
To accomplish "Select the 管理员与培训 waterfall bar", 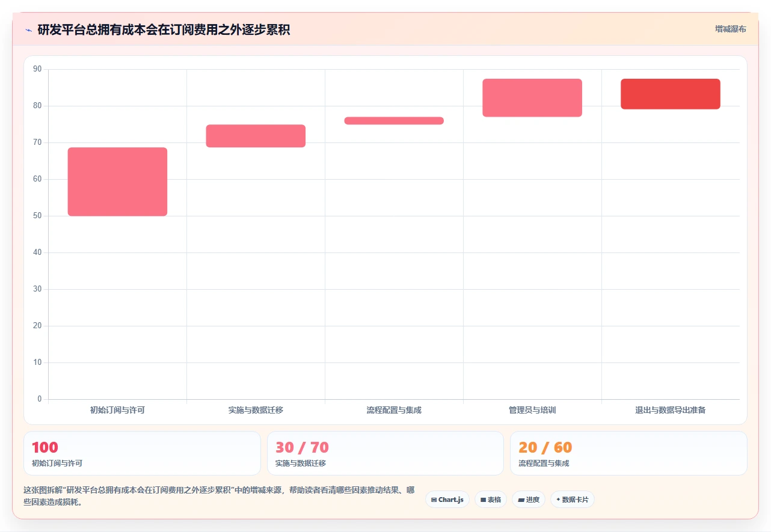I will (x=532, y=97).
